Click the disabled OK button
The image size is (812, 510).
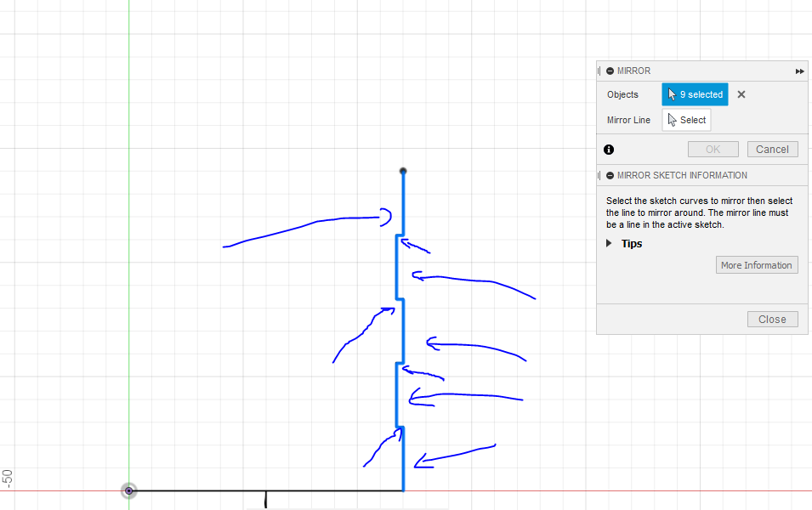click(x=713, y=149)
